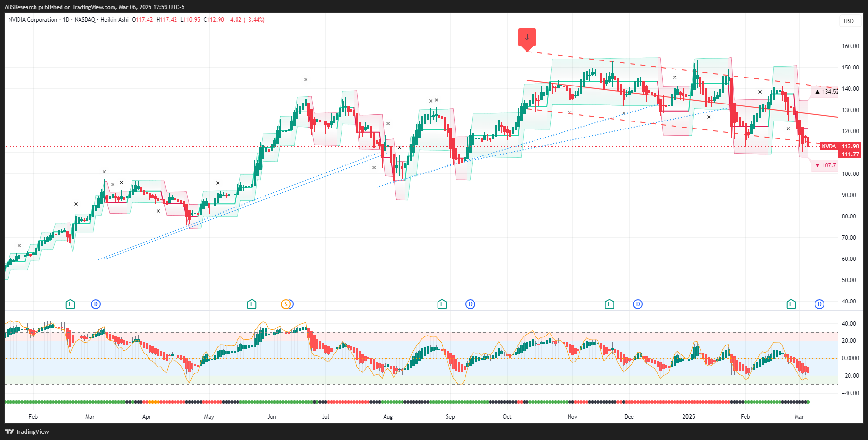Click the earnings E marker in late February 2024

70,304
